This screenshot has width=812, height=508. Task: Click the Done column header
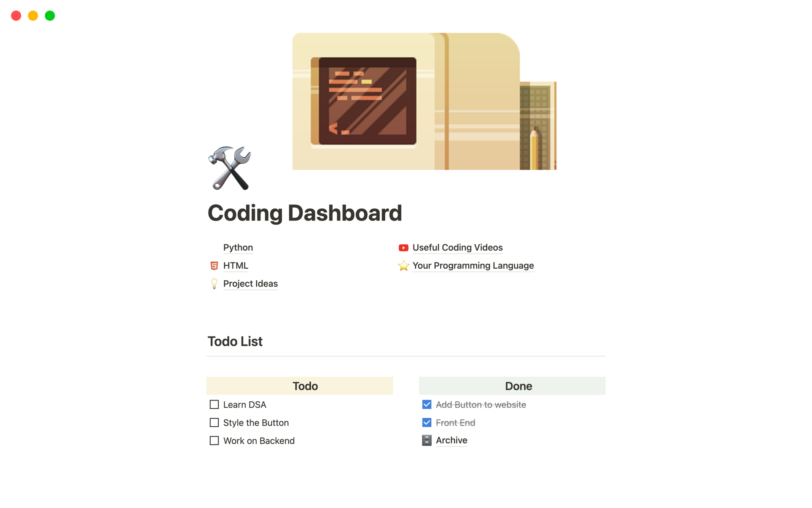click(518, 386)
